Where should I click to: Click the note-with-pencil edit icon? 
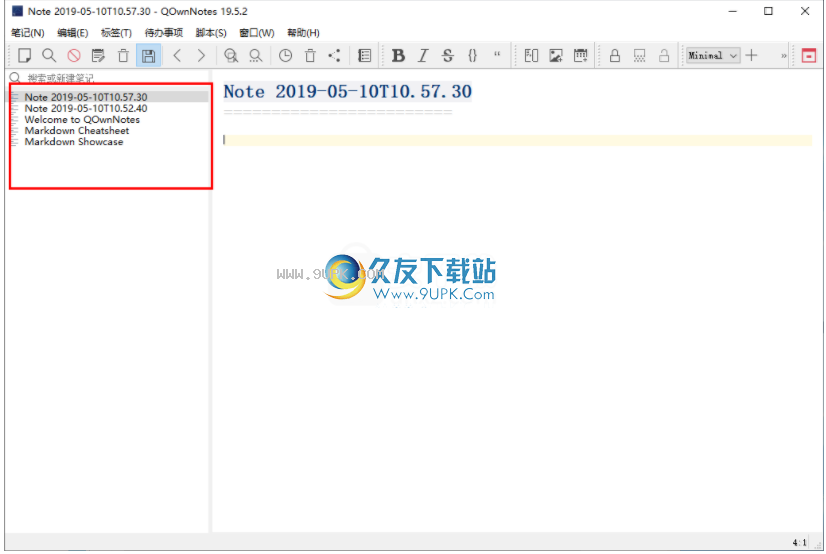99,55
